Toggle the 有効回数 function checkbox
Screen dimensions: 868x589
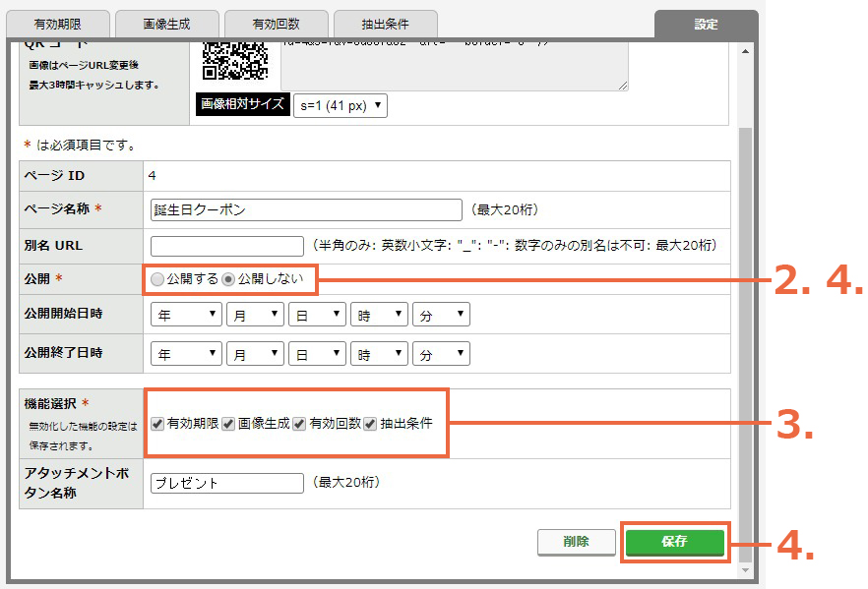click(x=299, y=424)
